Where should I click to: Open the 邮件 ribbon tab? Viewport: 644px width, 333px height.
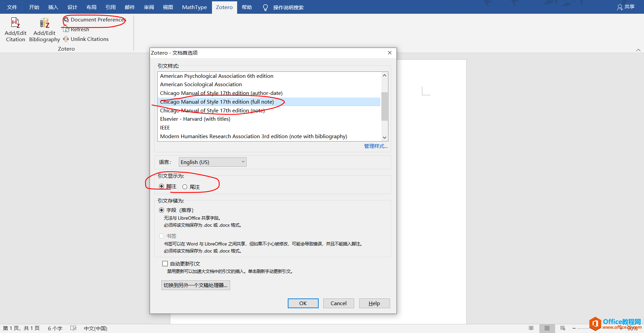pos(129,7)
